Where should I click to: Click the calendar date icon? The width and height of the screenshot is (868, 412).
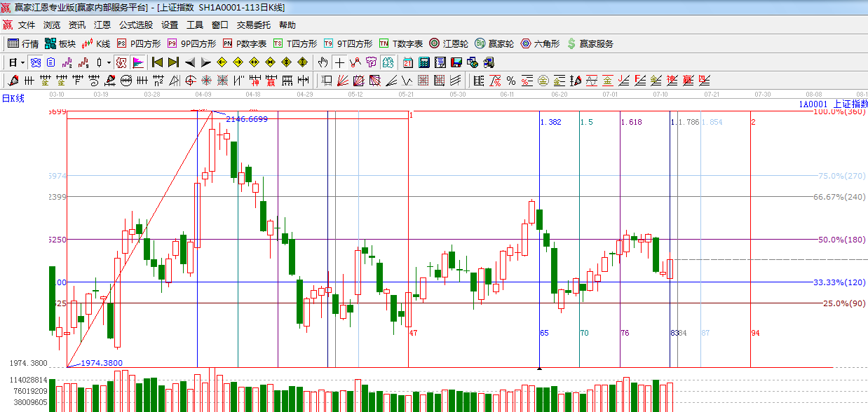(407, 62)
